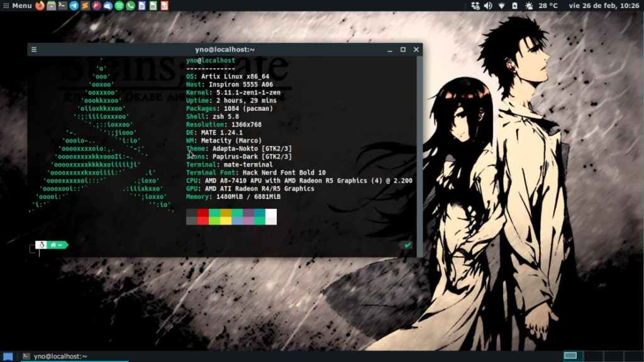644x362 pixels.
Task: Open WhatsApp launcher icon
Action: tap(130, 6)
